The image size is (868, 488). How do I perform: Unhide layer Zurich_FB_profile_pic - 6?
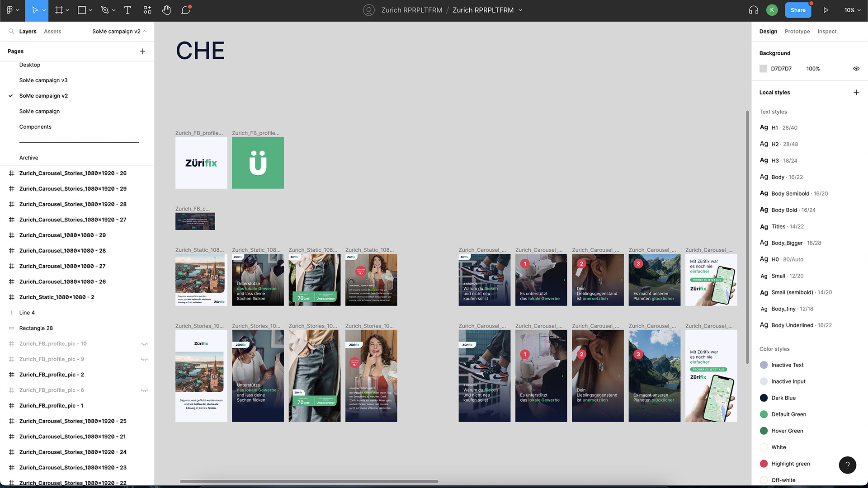[x=144, y=390]
